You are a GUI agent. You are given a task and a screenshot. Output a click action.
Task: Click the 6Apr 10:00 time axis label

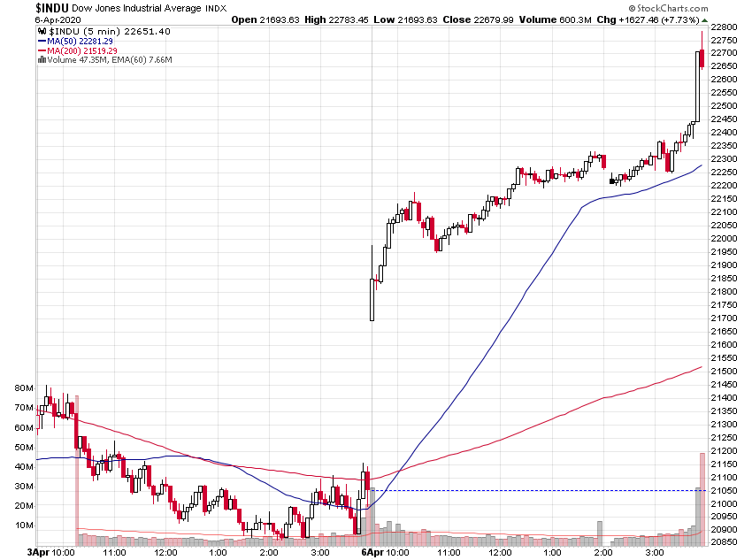(x=385, y=552)
